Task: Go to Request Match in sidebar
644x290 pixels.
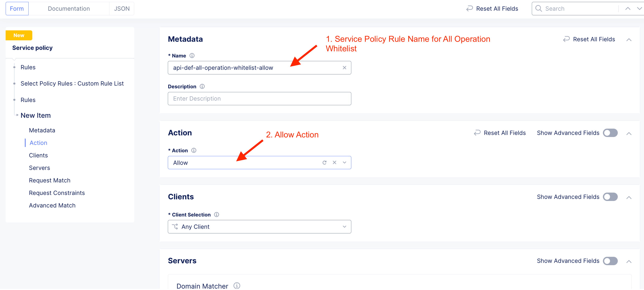Action: click(x=50, y=180)
